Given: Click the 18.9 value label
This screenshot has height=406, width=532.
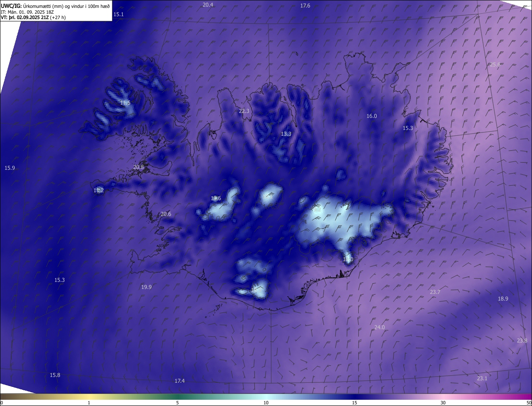Looking at the screenshot, I should coord(503,299).
